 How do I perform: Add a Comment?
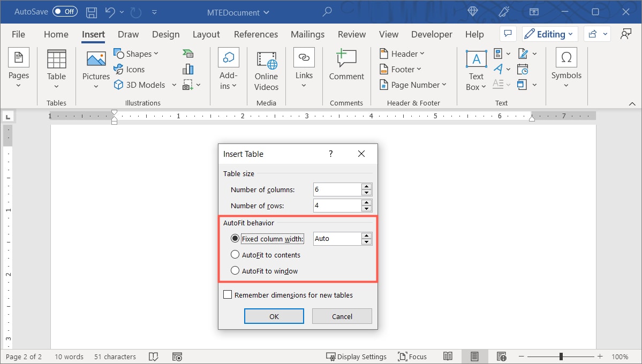(x=346, y=64)
